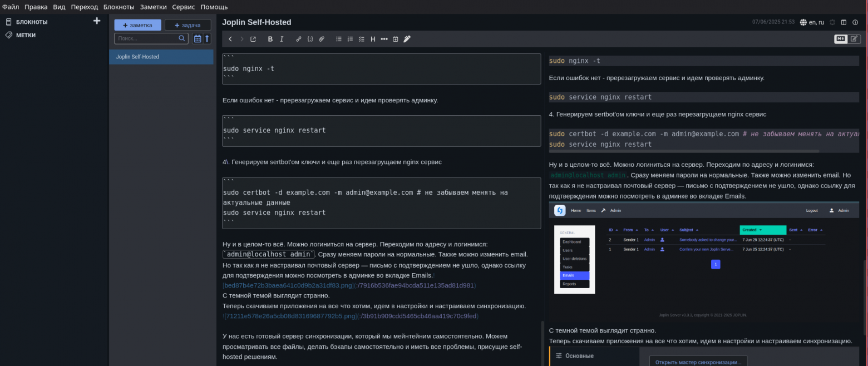
Task: Insert heading with the H icon
Action: coord(373,39)
